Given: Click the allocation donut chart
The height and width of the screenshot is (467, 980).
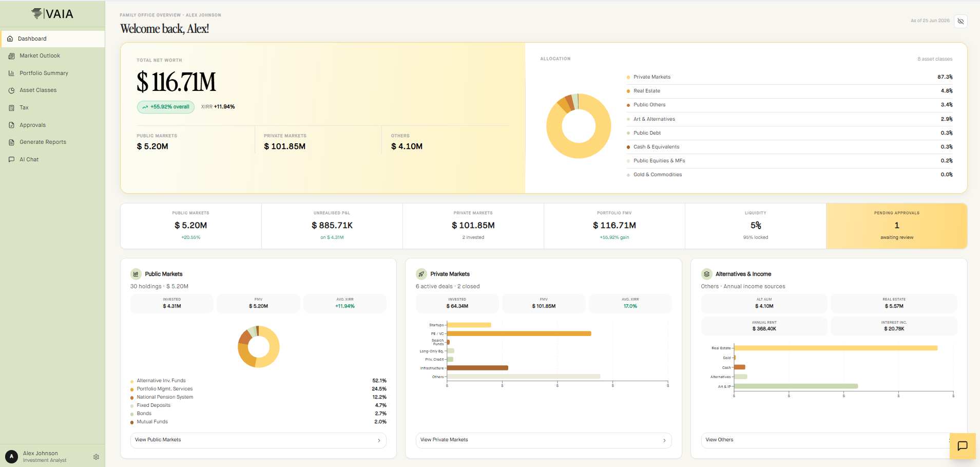Looking at the screenshot, I should pyautogui.click(x=579, y=126).
